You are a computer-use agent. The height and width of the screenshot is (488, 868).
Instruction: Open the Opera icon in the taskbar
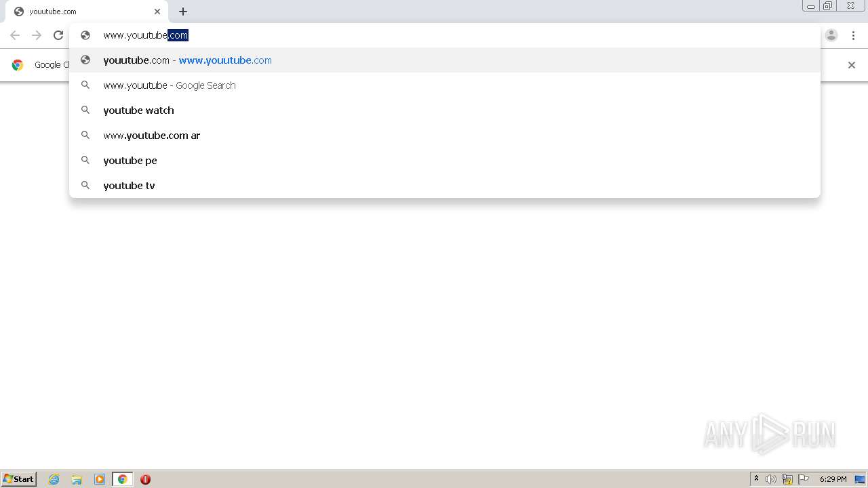tap(145, 479)
